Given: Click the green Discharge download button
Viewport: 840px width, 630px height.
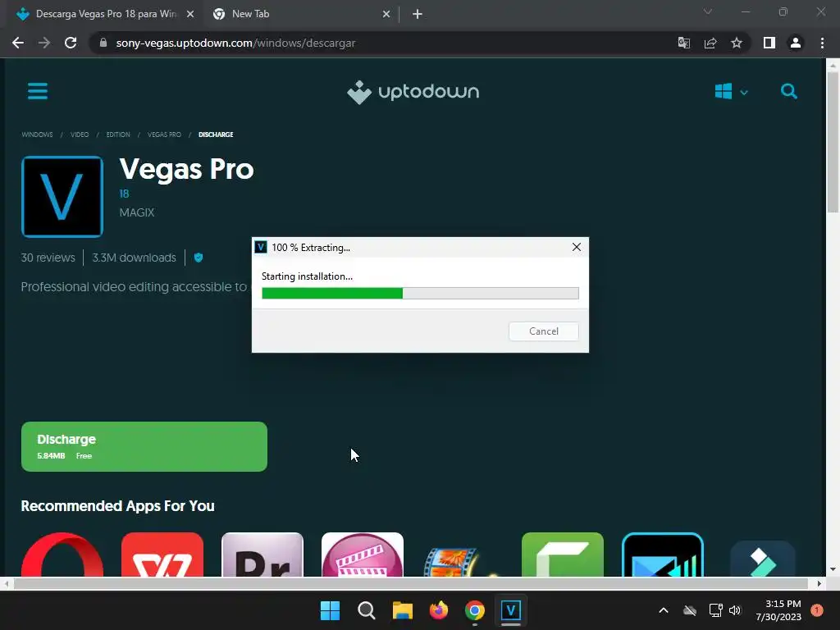Looking at the screenshot, I should pyautogui.click(x=144, y=447).
